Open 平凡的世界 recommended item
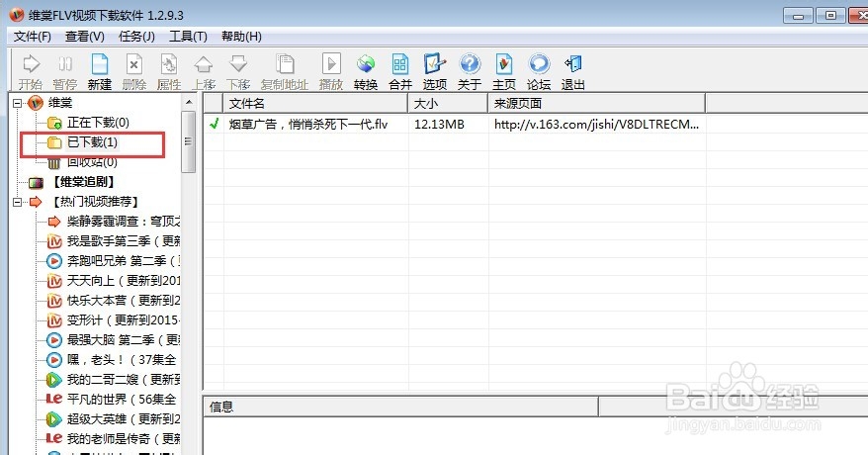 122,399
